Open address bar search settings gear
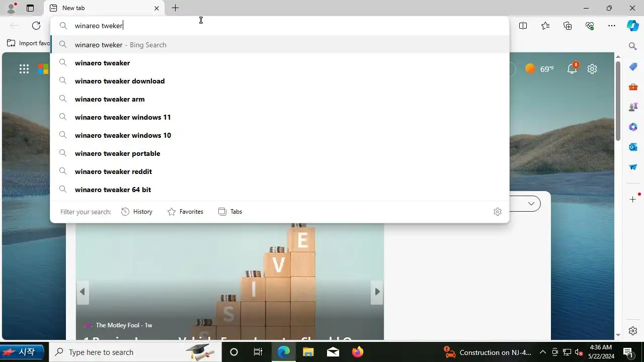644x362 pixels. [498, 212]
